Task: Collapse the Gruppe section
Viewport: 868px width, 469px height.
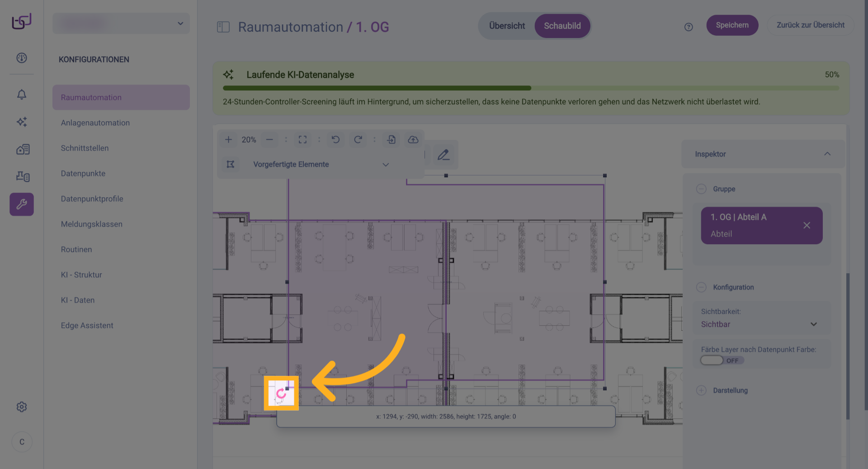Action: pyautogui.click(x=701, y=189)
